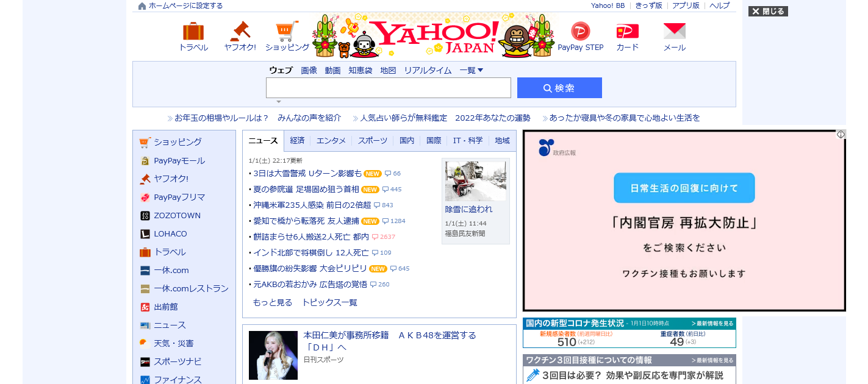Click the home icon beside ホームページに設定する
Image resolution: width=868 pixels, height=384 pixels.
142,6
